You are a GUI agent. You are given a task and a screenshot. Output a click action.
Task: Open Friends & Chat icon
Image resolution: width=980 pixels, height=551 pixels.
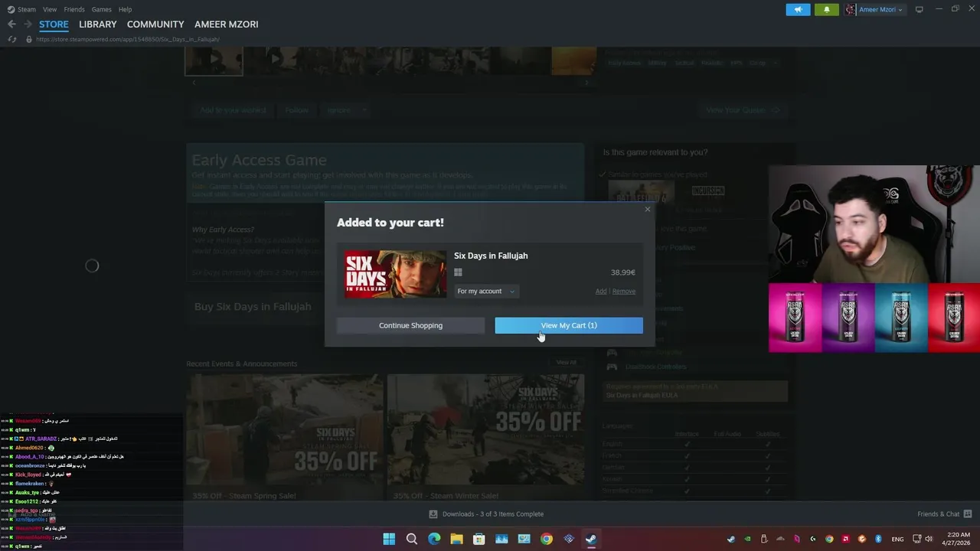968,514
